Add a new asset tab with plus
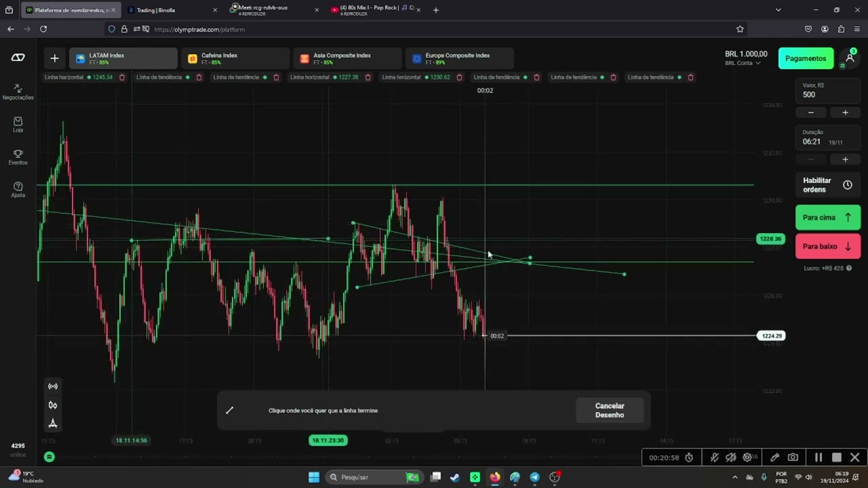 tap(55, 58)
